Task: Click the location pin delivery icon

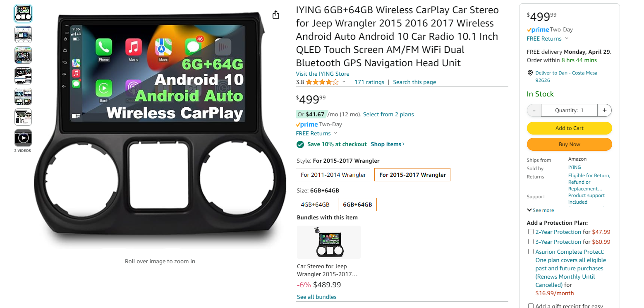Action: click(x=530, y=73)
